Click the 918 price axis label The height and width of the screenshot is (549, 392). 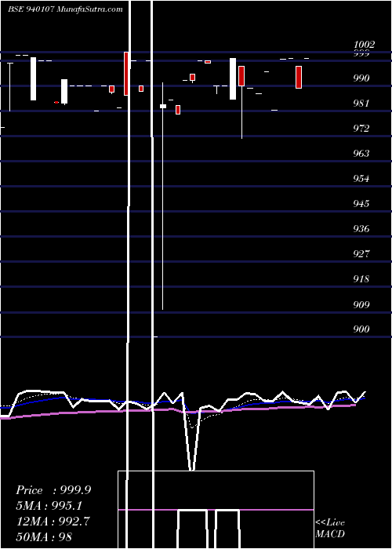tap(361, 279)
